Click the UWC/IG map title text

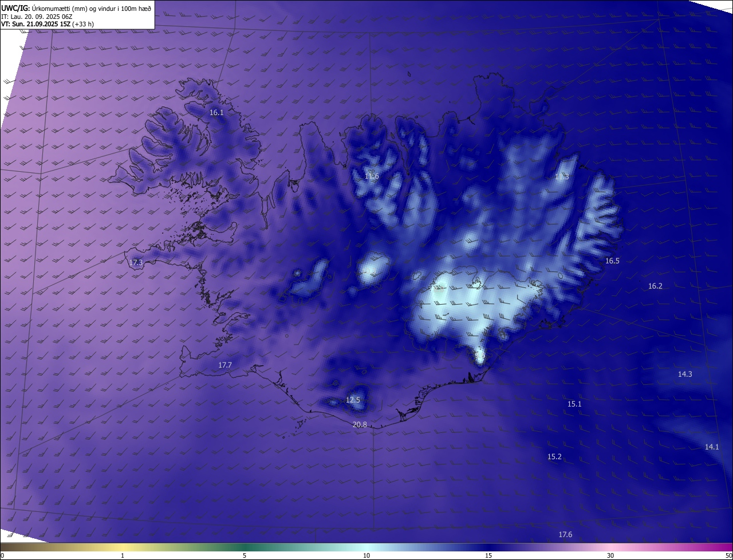pos(76,7)
